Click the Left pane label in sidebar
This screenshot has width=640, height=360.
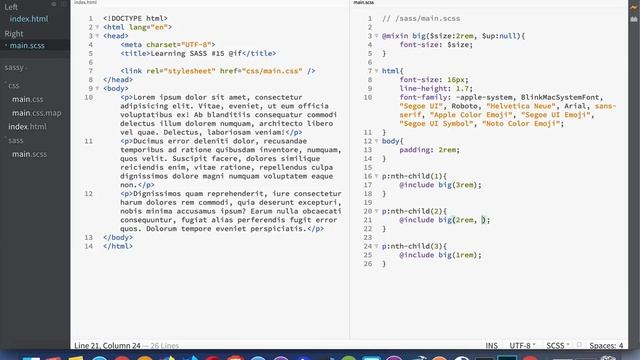click(11, 7)
